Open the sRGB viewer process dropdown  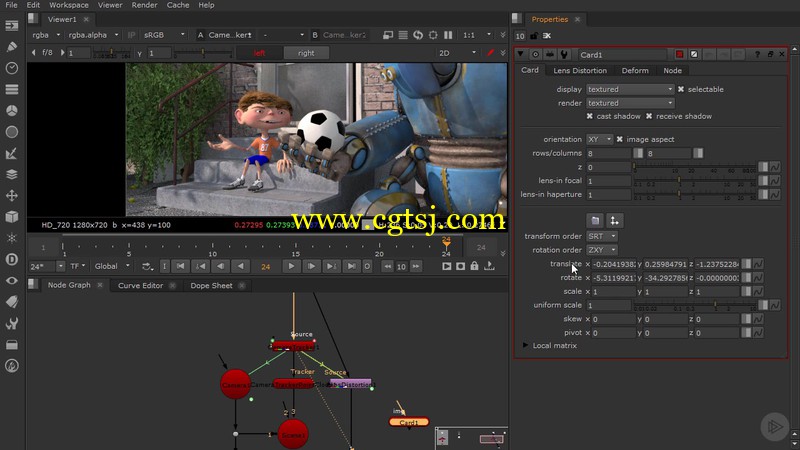pos(163,35)
